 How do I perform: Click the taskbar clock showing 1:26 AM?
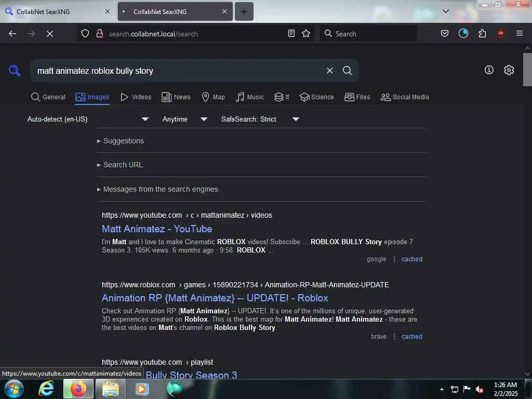point(506,389)
